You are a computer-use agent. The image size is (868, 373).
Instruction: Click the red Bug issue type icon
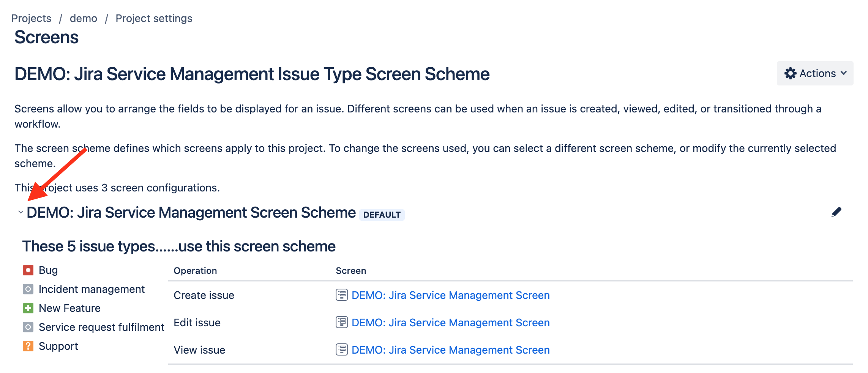tap(28, 270)
